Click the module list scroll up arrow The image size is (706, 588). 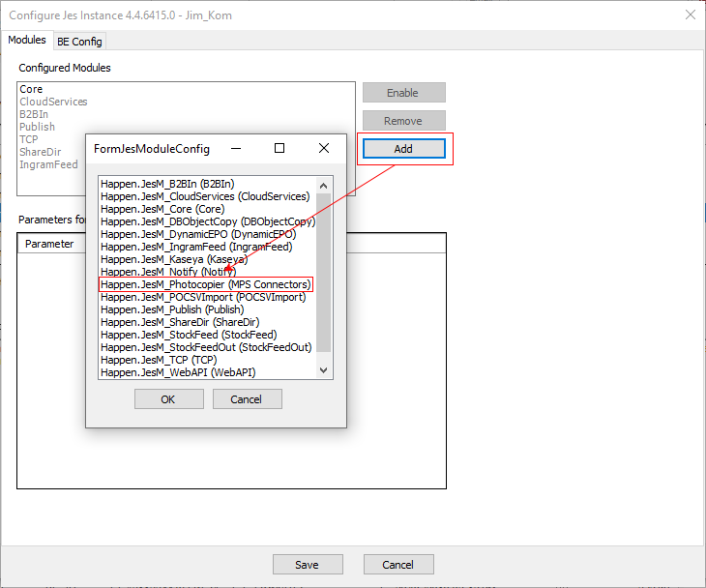[323, 186]
